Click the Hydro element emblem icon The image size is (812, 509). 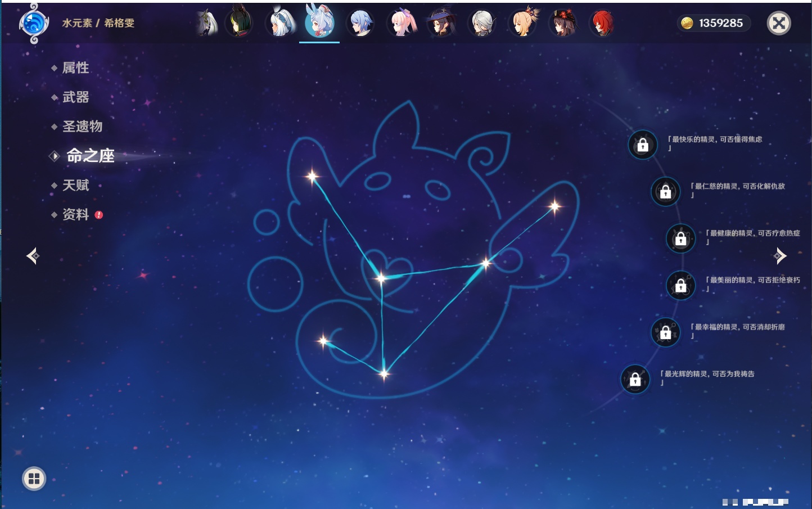click(34, 24)
